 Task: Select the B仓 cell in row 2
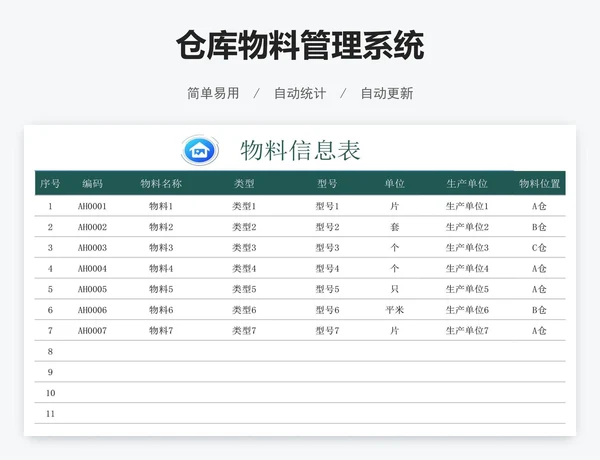[x=539, y=227]
